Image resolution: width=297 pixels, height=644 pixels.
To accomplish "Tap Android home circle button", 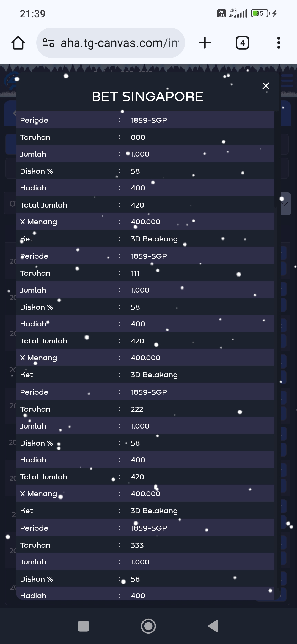I will 148,626.
